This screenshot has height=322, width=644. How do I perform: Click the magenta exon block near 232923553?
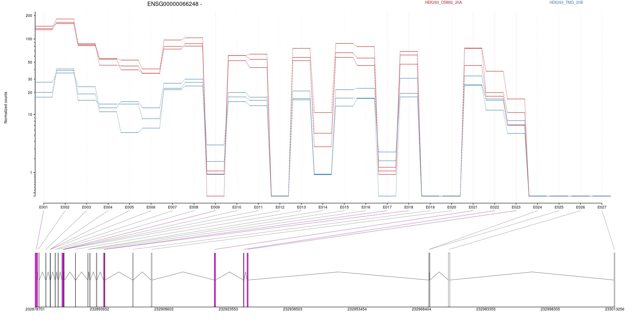215,280
